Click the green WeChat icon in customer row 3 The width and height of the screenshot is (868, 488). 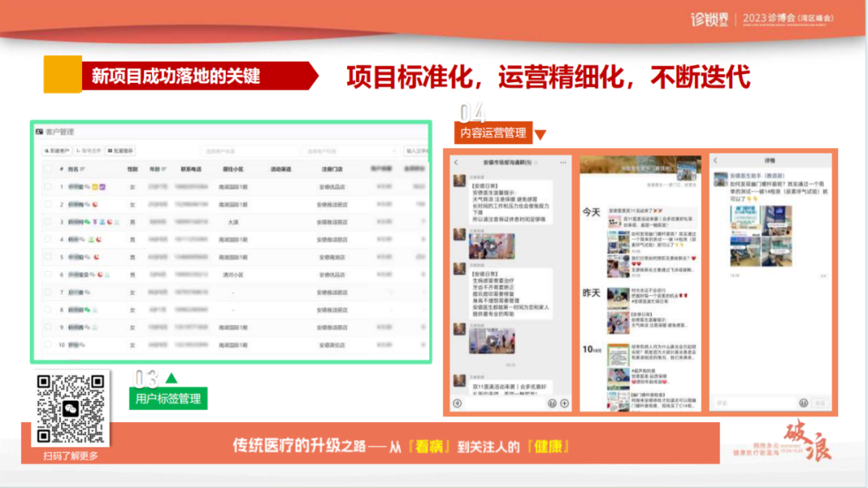(87, 222)
